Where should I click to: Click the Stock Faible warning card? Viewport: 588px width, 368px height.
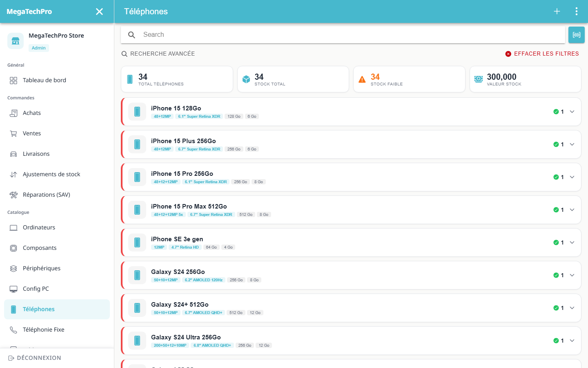click(409, 79)
